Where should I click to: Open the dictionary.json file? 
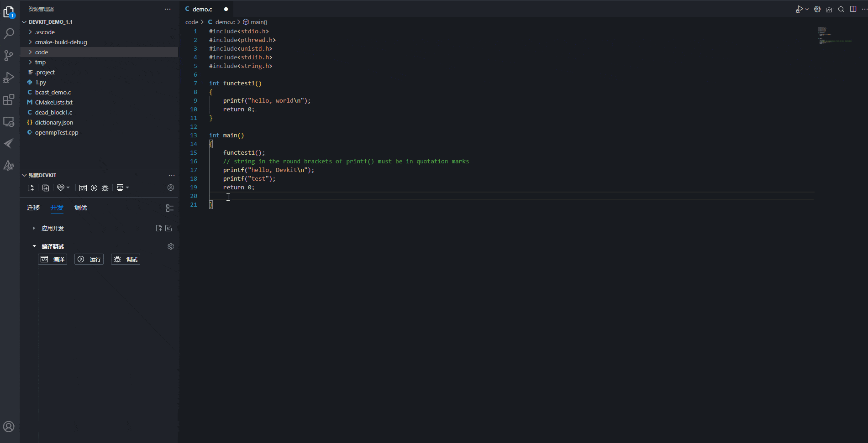99,122
